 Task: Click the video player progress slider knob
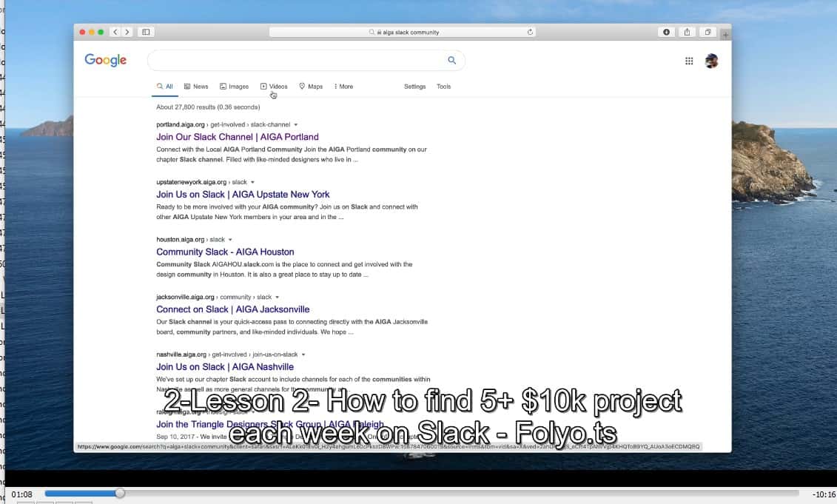(120, 494)
